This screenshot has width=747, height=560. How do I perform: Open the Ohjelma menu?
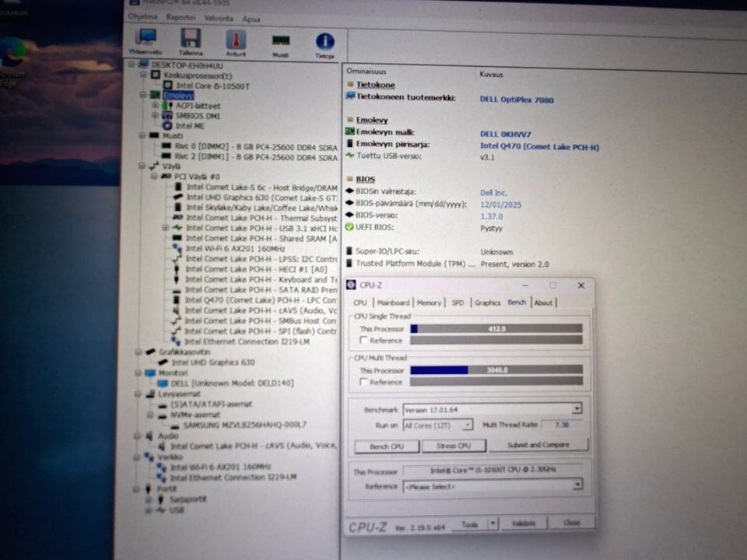(142, 16)
